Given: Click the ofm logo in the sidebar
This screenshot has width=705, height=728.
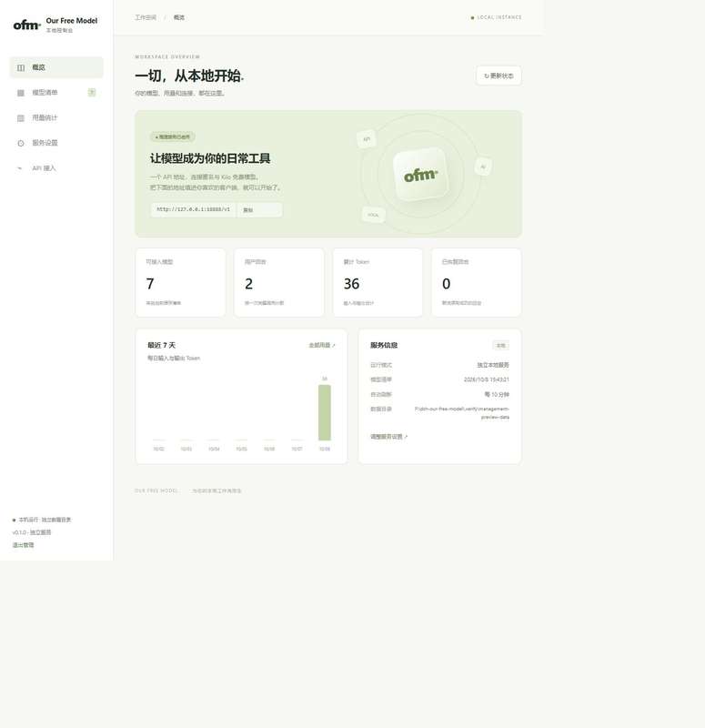Looking at the screenshot, I should [x=27, y=25].
